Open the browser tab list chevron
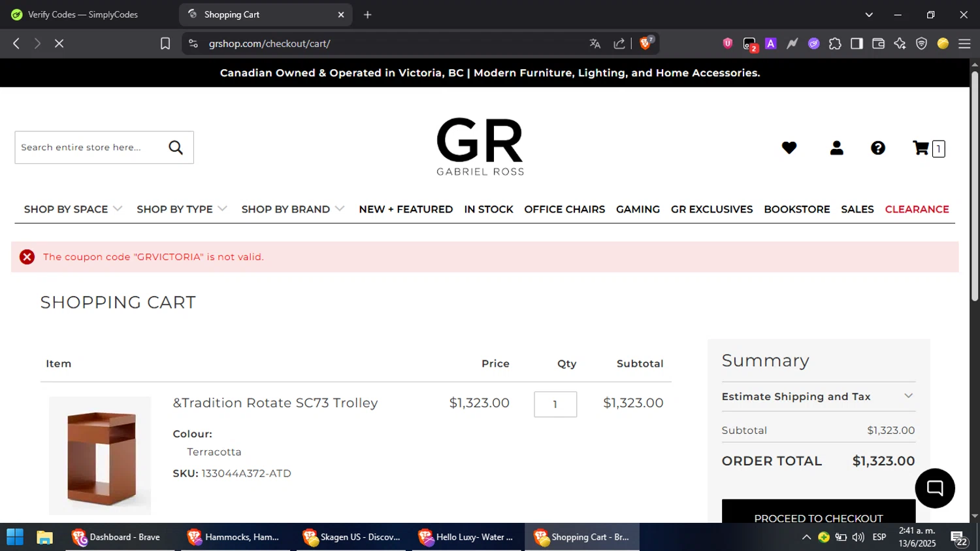This screenshot has height=551, width=980. pos(869,14)
